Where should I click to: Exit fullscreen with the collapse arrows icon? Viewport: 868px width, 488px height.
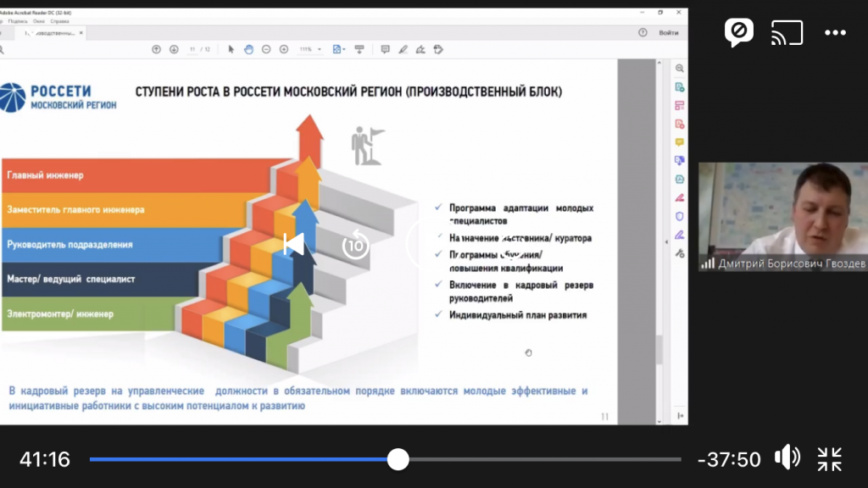pos(829,459)
